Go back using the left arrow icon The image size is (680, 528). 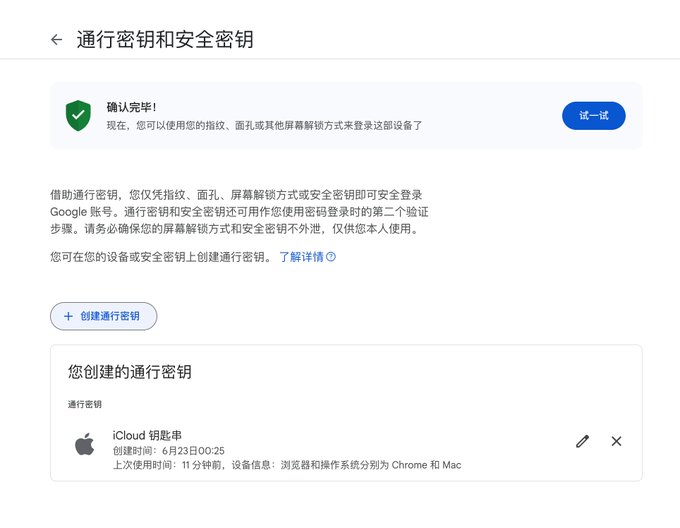[56, 40]
